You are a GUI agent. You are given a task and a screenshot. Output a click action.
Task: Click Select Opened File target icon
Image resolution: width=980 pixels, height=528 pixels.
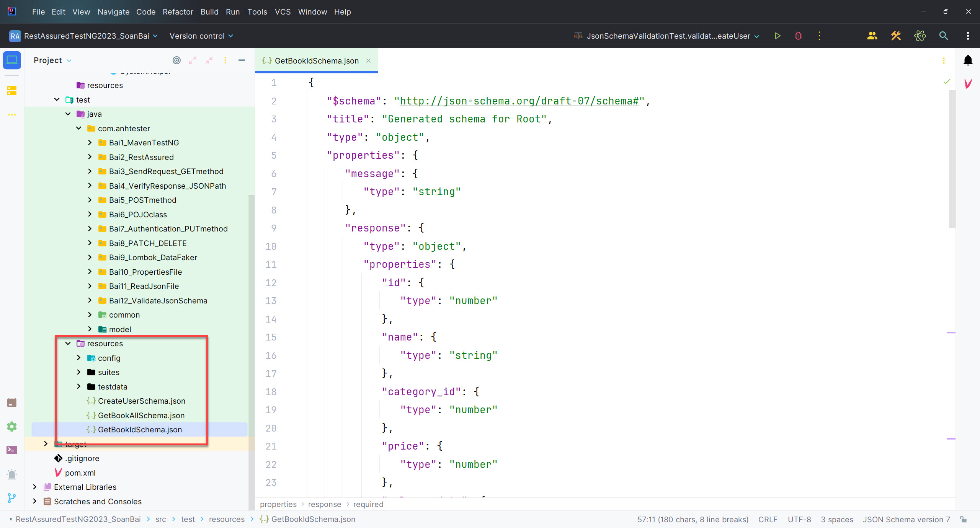[176, 60]
